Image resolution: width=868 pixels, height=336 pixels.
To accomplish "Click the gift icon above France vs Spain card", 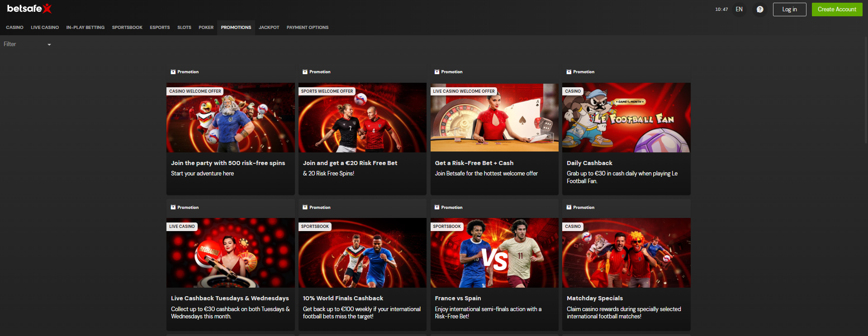I will click(x=437, y=207).
